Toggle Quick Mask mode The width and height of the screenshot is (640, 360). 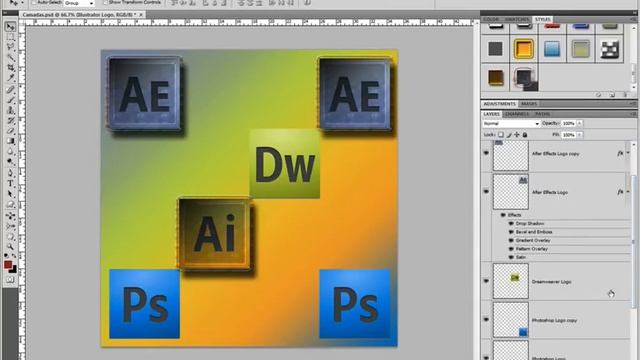click(11, 280)
